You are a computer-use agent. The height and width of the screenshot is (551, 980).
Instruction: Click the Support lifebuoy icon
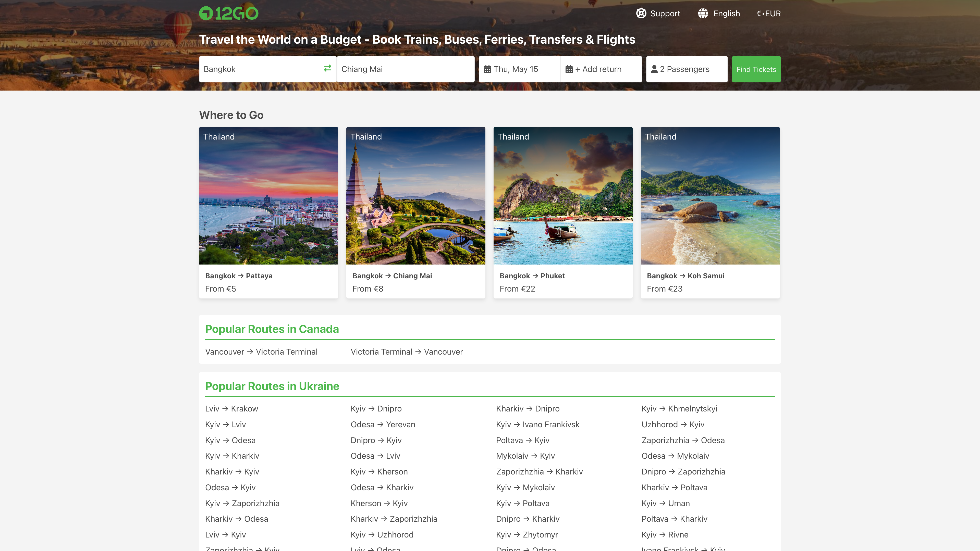click(x=641, y=13)
